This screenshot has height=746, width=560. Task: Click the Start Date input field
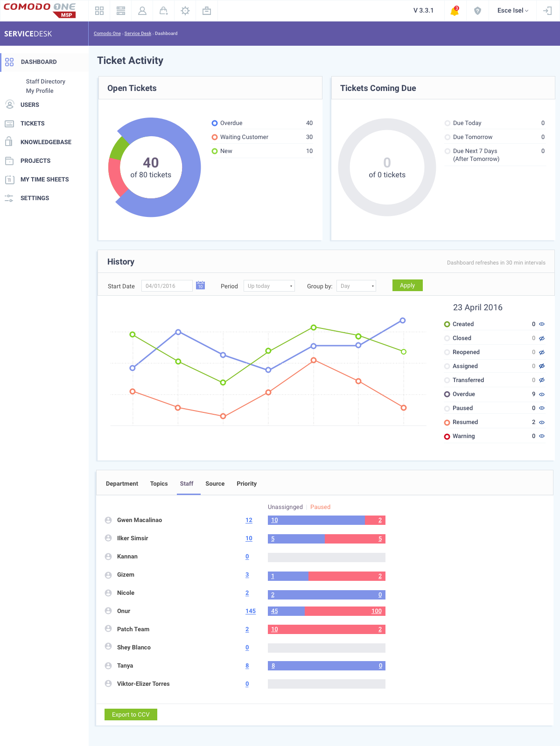pos(167,286)
